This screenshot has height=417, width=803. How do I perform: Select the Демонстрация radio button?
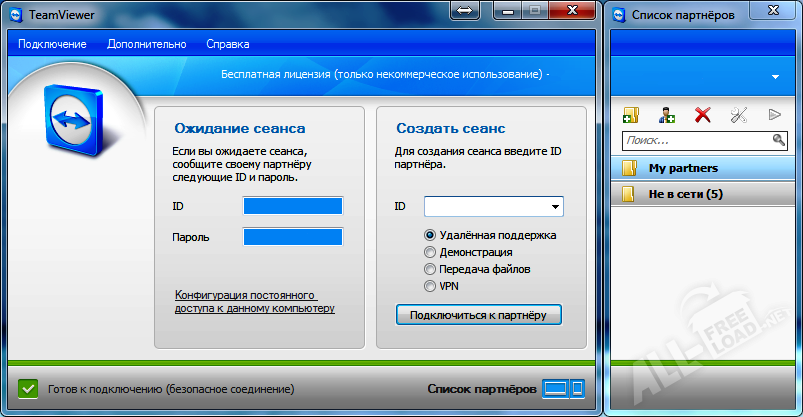pos(431,252)
